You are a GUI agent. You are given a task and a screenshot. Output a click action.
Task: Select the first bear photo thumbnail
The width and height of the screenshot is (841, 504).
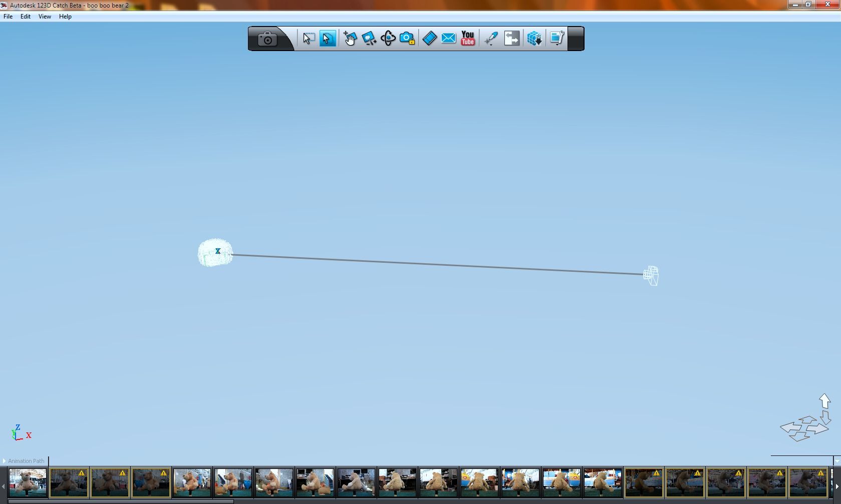pos(27,483)
